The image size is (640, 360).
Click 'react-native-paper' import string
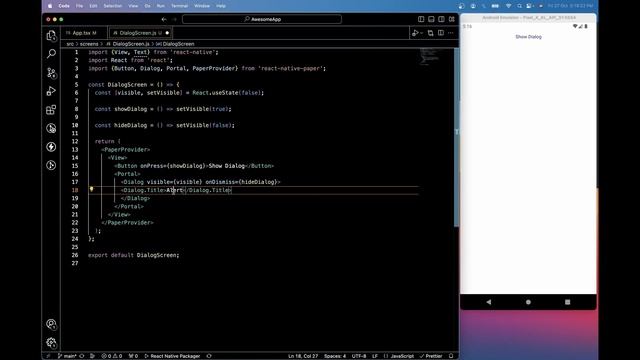pyautogui.click(x=290, y=69)
